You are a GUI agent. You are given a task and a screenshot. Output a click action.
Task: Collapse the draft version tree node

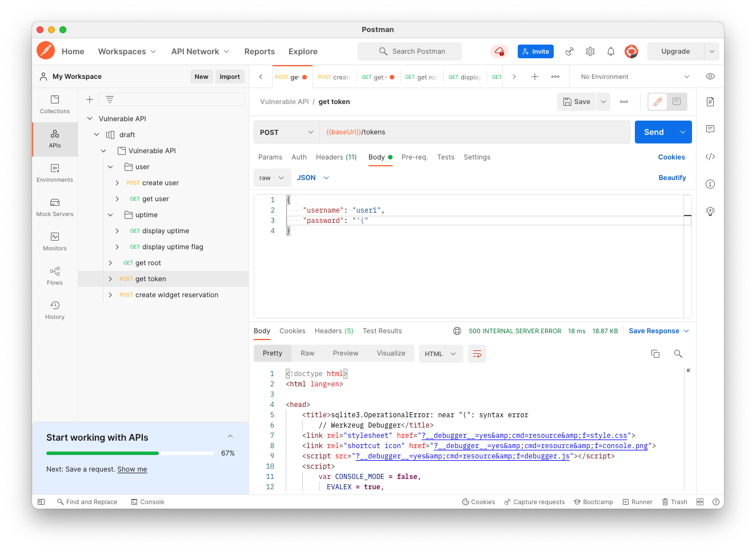point(97,135)
